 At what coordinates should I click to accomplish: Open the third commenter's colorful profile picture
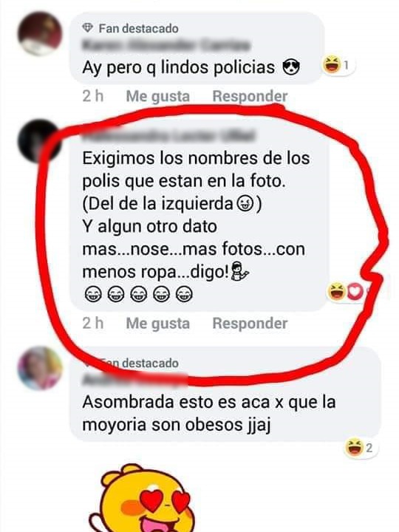click(x=40, y=368)
